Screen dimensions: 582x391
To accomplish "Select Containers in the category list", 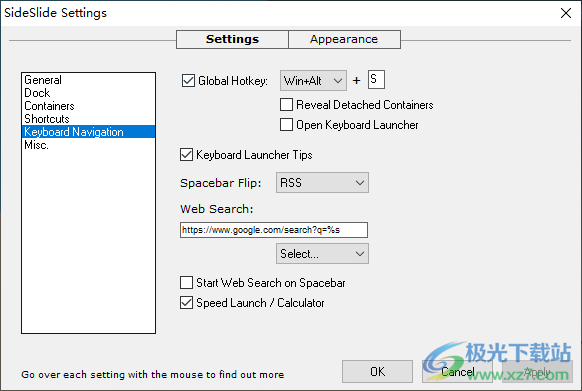I will tap(88, 106).
